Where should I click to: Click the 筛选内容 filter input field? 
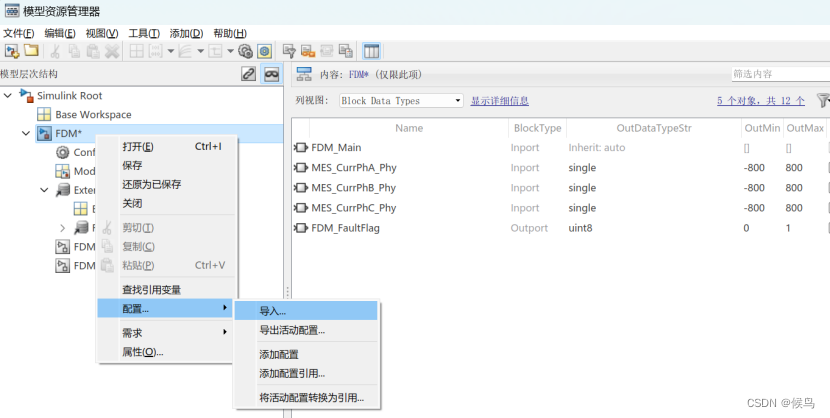pyautogui.click(x=780, y=74)
